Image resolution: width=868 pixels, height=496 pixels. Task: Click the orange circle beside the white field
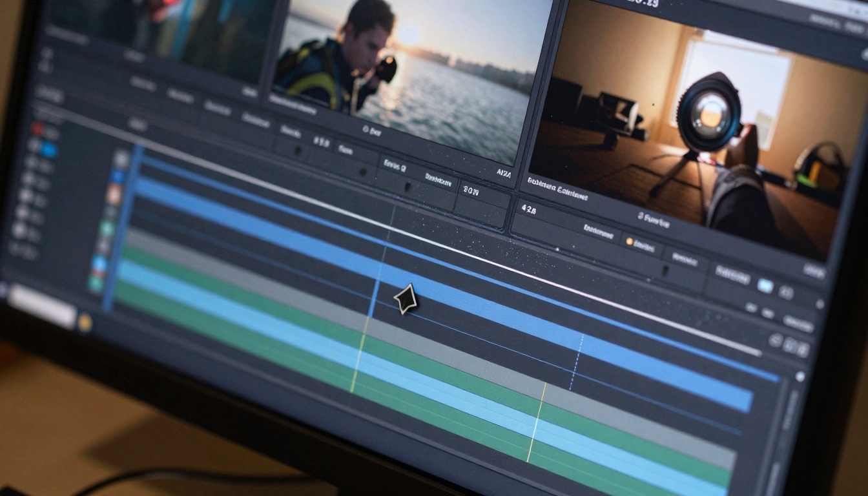85,322
